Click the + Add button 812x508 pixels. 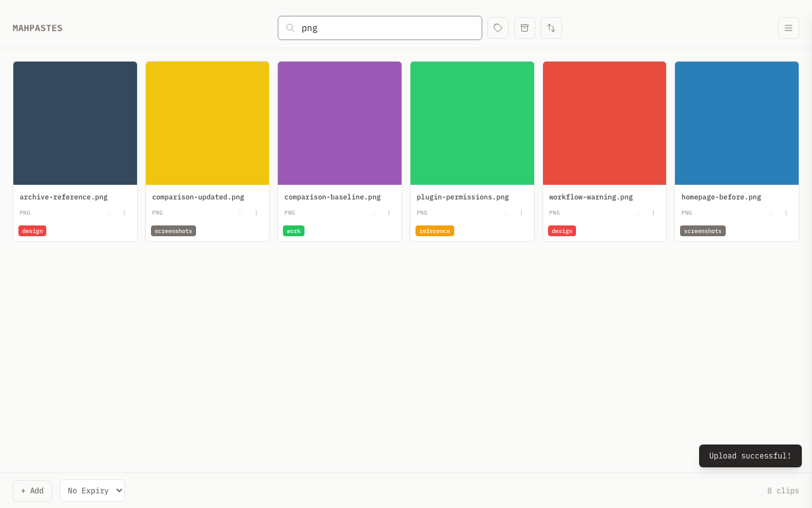[32, 490]
